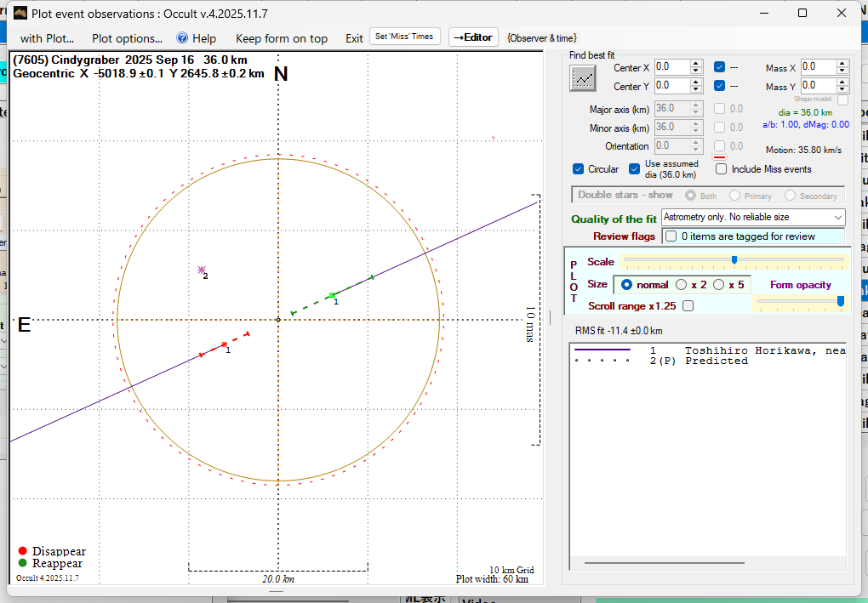This screenshot has width=868, height=603.
Task: Click the Form opacity slider handle
Action: click(x=841, y=301)
